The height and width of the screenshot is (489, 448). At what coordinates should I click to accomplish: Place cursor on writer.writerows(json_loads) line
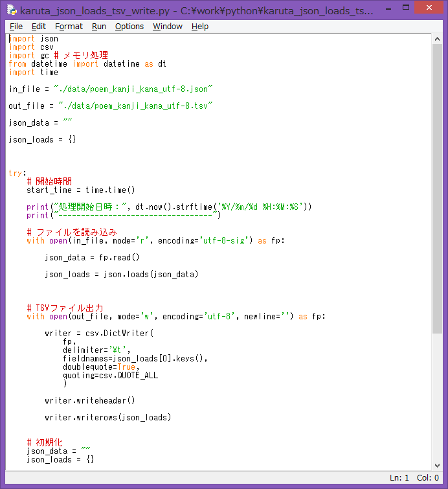pos(107,418)
